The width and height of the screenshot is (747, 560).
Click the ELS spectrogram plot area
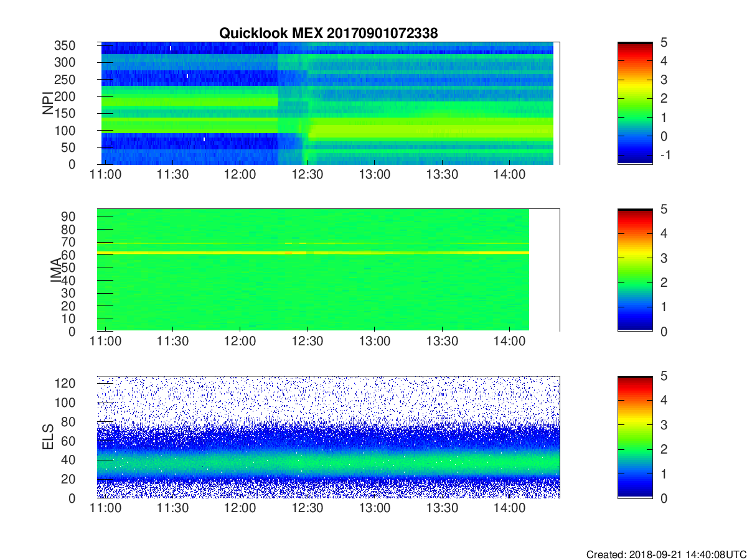point(328,437)
